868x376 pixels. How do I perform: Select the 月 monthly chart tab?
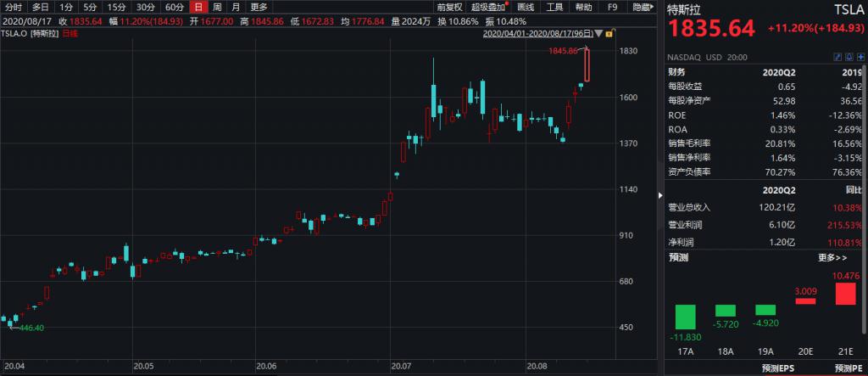click(236, 7)
